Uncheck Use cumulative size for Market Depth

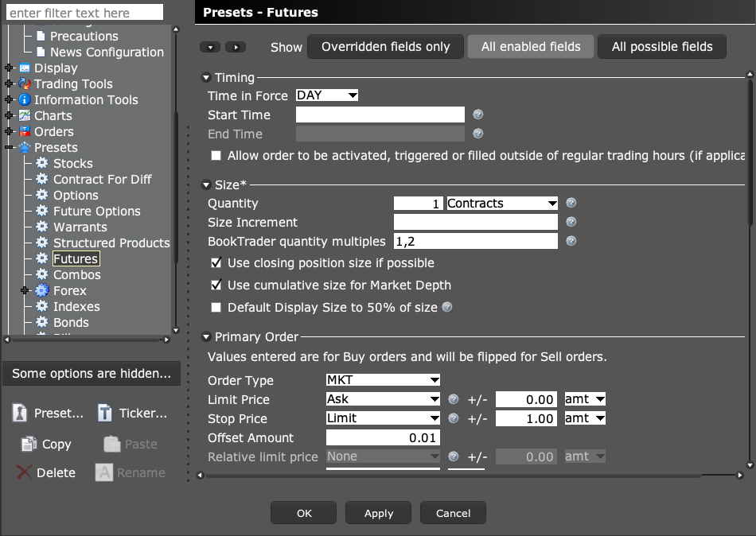[216, 285]
